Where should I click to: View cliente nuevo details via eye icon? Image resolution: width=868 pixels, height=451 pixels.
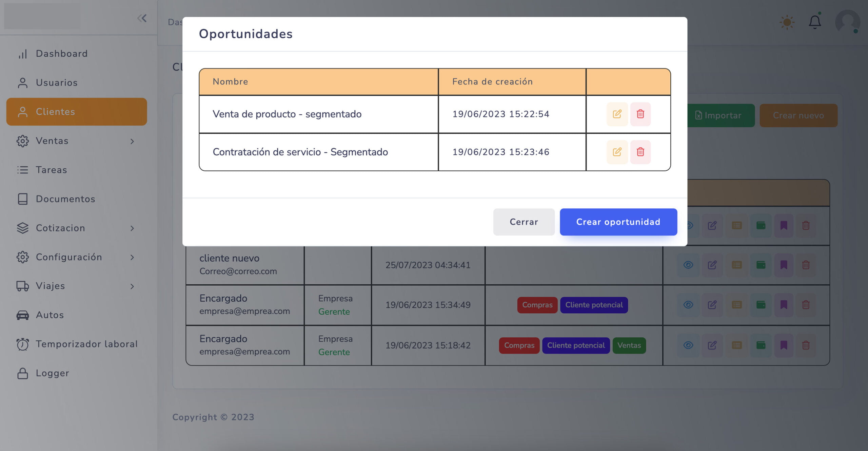coord(688,265)
